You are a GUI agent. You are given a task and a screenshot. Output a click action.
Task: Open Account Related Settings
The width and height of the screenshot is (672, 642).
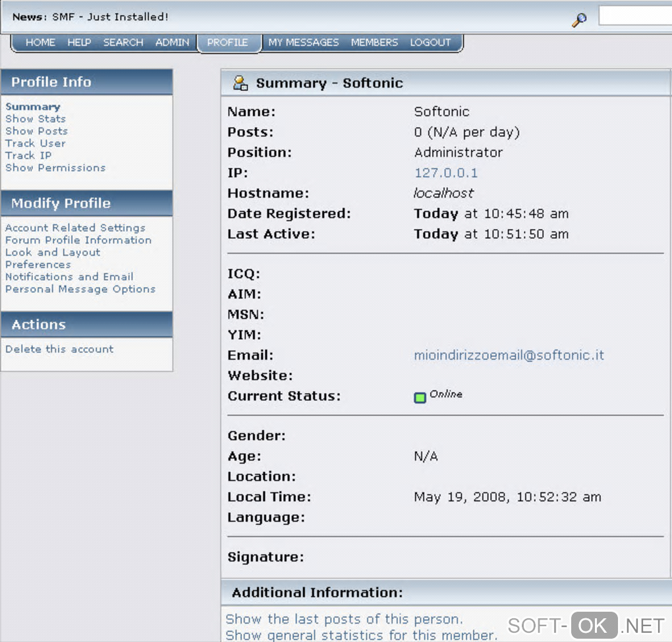(75, 228)
